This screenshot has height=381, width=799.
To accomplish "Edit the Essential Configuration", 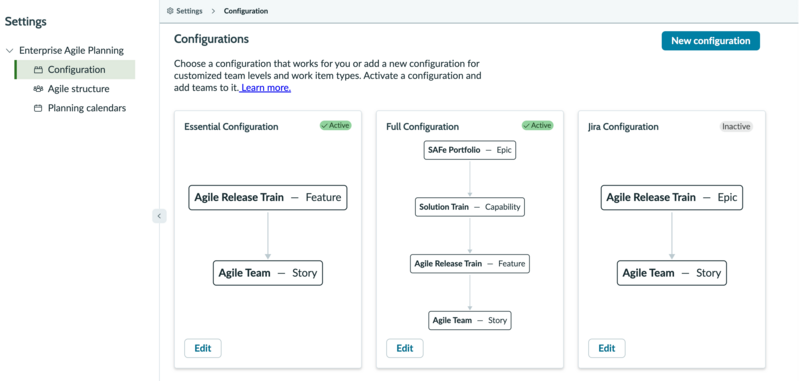I will click(202, 348).
